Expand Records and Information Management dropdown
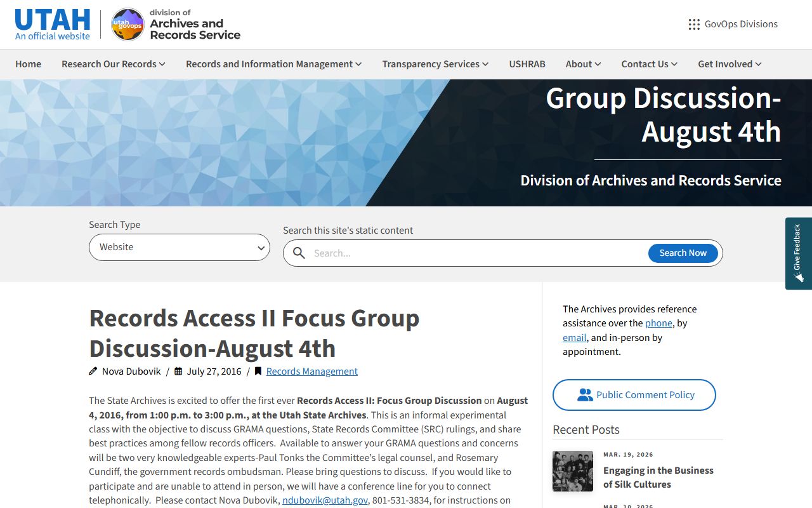The height and width of the screenshot is (508, 812). (273, 64)
